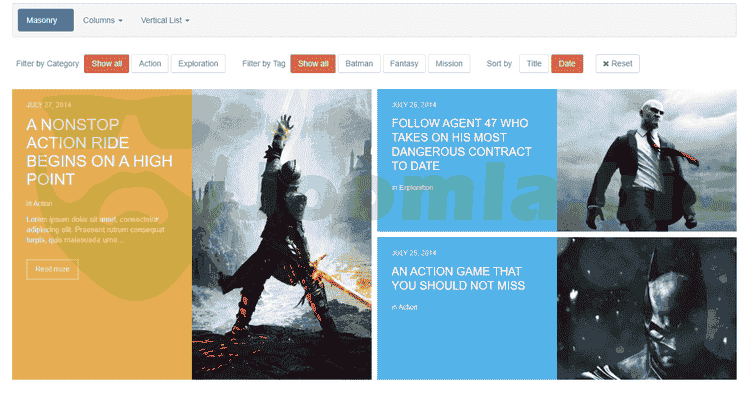Filter posts by Mission tag
Screen dimensions: 750x393
point(449,64)
